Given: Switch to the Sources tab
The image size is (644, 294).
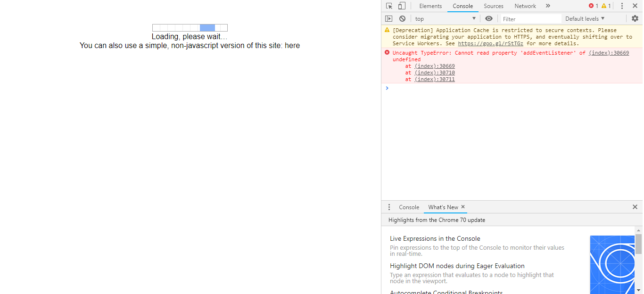Looking at the screenshot, I should [494, 6].
